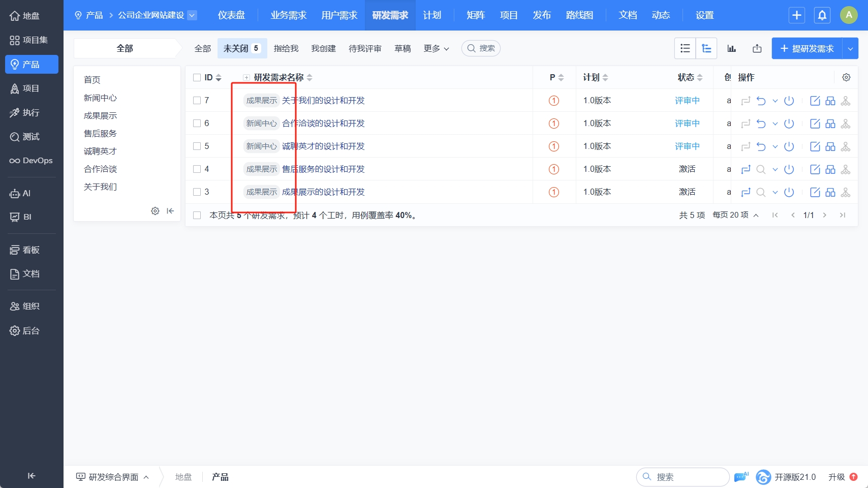This screenshot has height=488, width=868.
Task: Expand the 更多 filter dropdown
Action: (436, 48)
